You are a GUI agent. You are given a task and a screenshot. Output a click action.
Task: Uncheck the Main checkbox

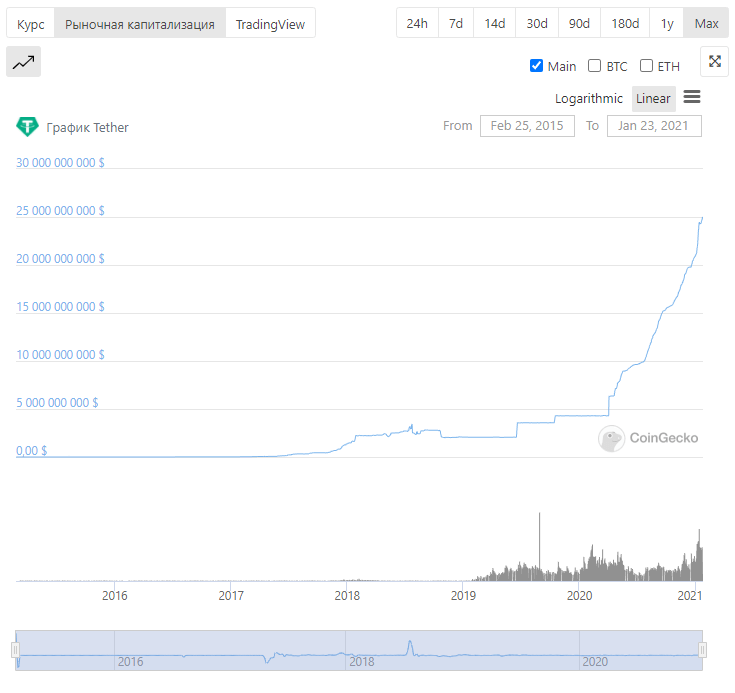(536, 66)
